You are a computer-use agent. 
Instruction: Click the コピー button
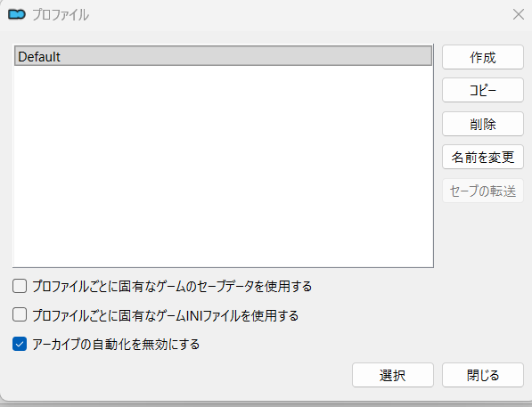pyautogui.click(x=482, y=90)
